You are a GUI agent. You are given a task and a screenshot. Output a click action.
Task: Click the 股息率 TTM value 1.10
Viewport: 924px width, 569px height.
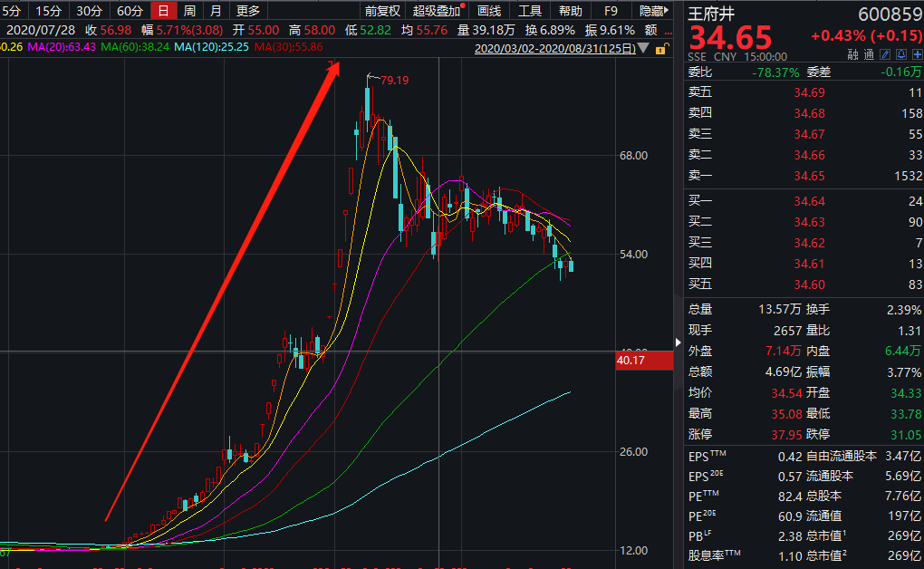click(x=790, y=556)
